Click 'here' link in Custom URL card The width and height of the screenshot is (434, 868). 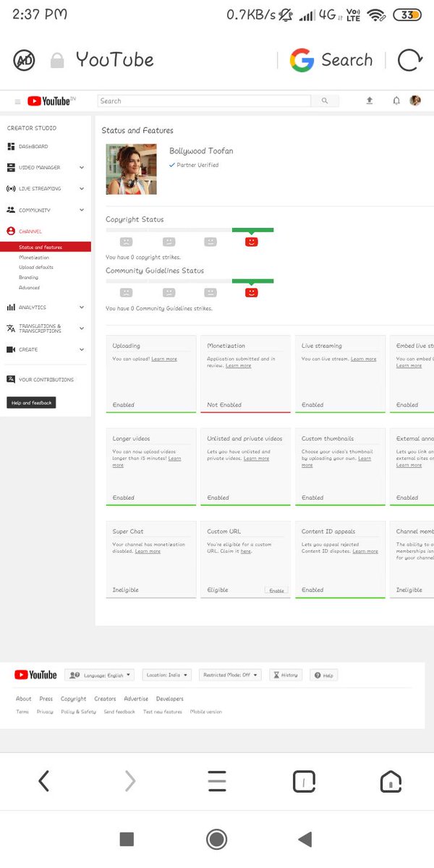coord(246,551)
